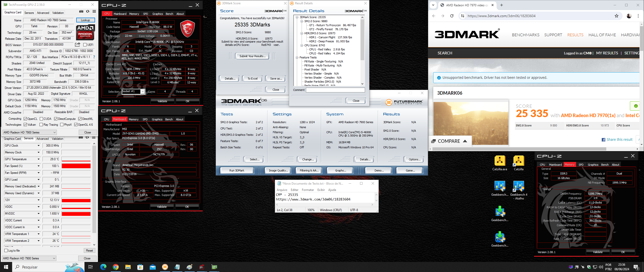Open Google Chrome from the taskbar
Image resolution: width=644 pixels, height=272 pixels.
click(116, 267)
